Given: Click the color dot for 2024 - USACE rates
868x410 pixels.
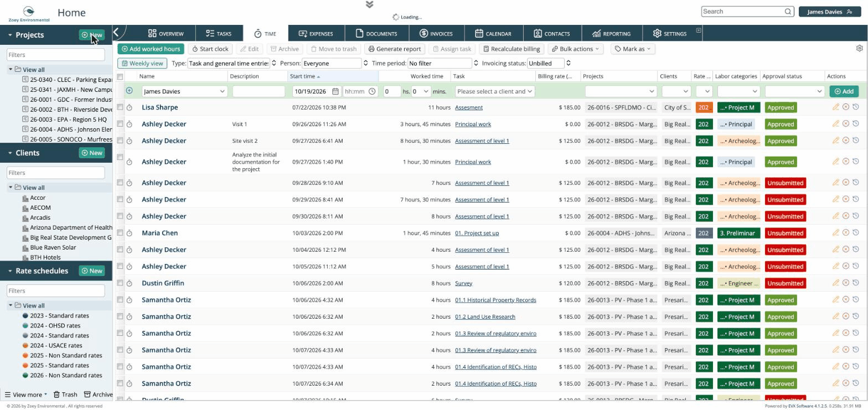Looking at the screenshot, I should pyautogui.click(x=25, y=346).
